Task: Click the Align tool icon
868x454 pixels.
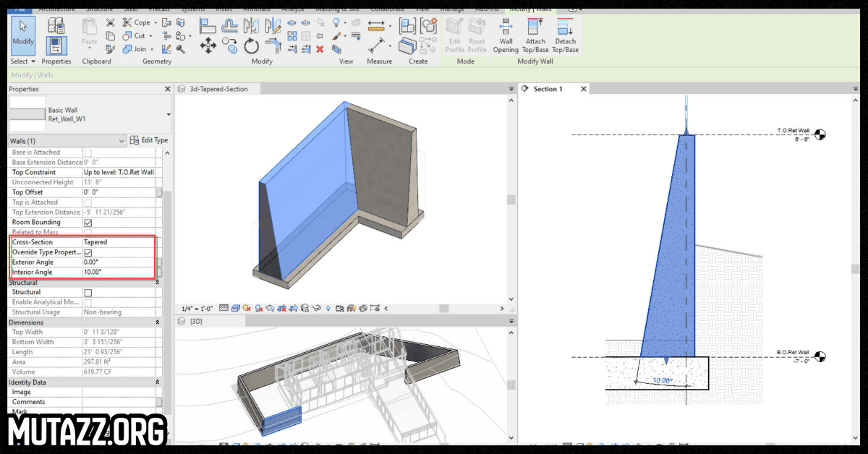Action: 209,27
